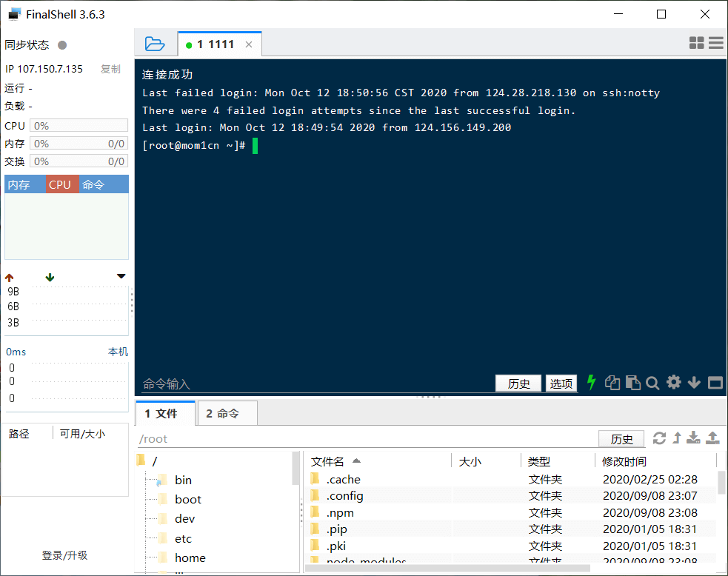Open network interface dropdown arrow
The height and width of the screenshot is (576, 728).
[x=121, y=277]
